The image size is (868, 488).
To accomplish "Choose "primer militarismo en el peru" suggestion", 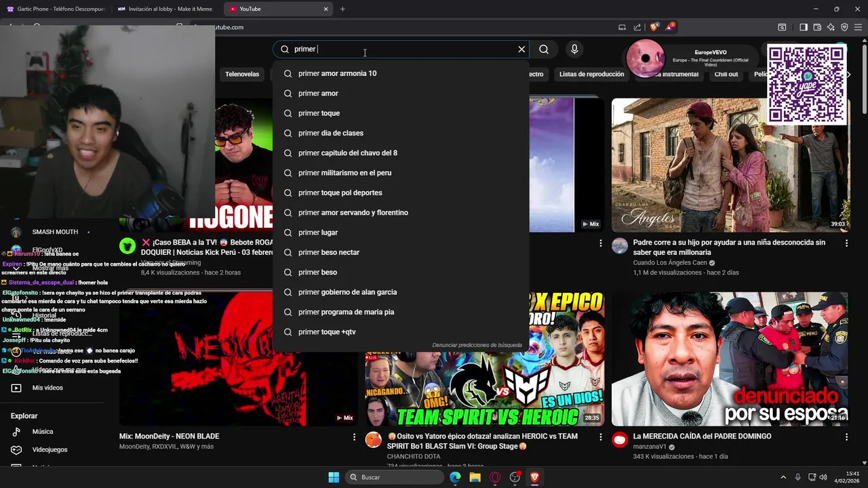I will tap(401, 173).
